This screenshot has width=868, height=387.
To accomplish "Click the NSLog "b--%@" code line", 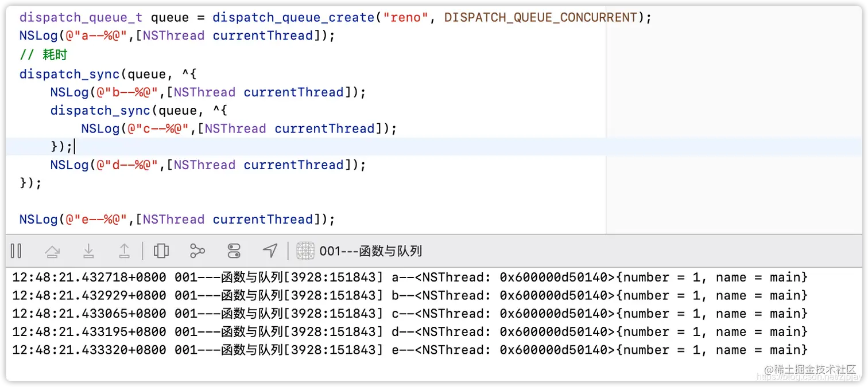I will (x=208, y=92).
